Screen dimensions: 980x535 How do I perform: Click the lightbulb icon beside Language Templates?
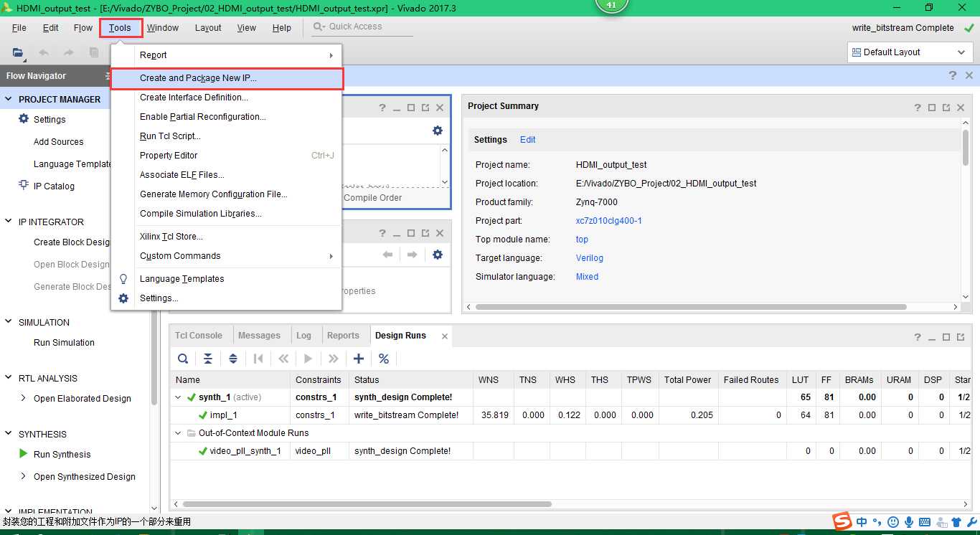click(123, 279)
